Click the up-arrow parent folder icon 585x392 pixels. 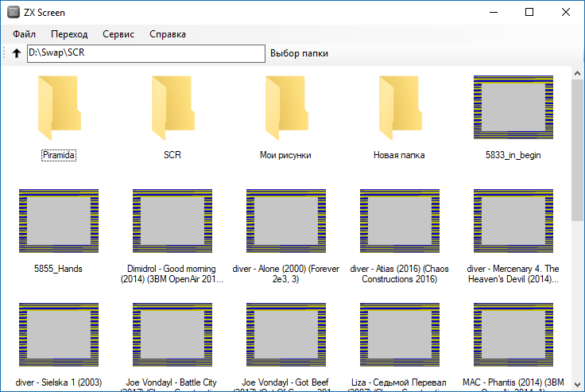[x=17, y=53]
